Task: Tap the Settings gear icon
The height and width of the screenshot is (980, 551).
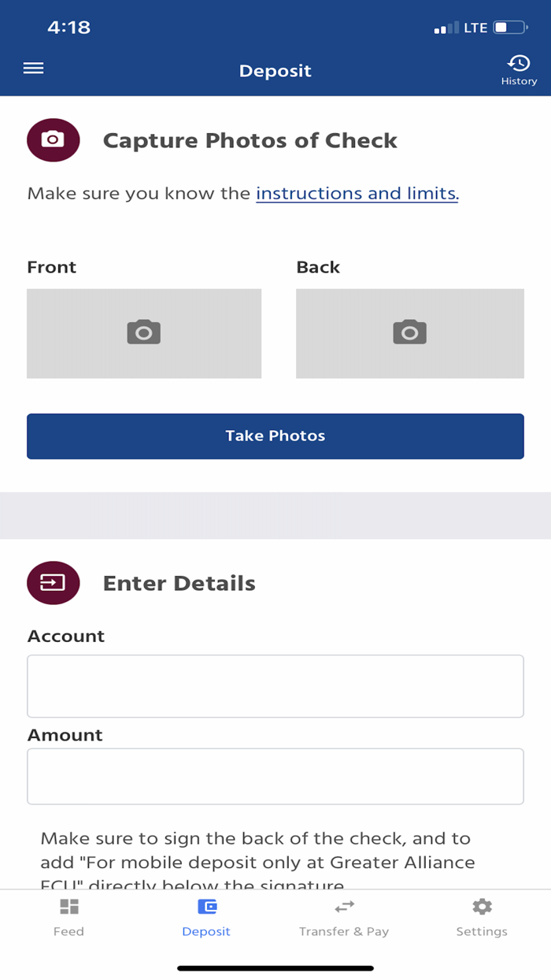Action: (x=482, y=907)
